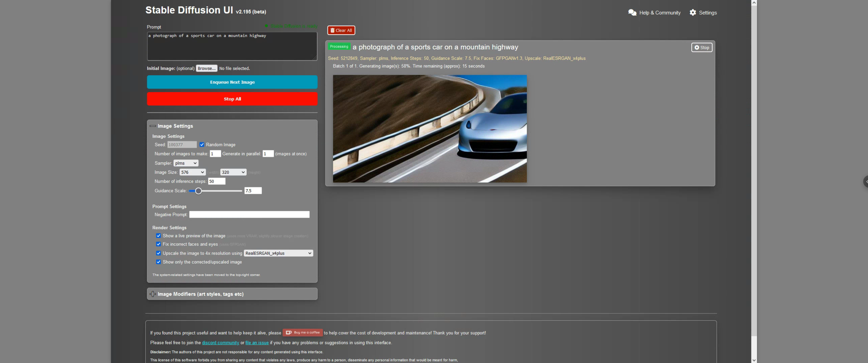Click the Stop task button

(701, 47)
